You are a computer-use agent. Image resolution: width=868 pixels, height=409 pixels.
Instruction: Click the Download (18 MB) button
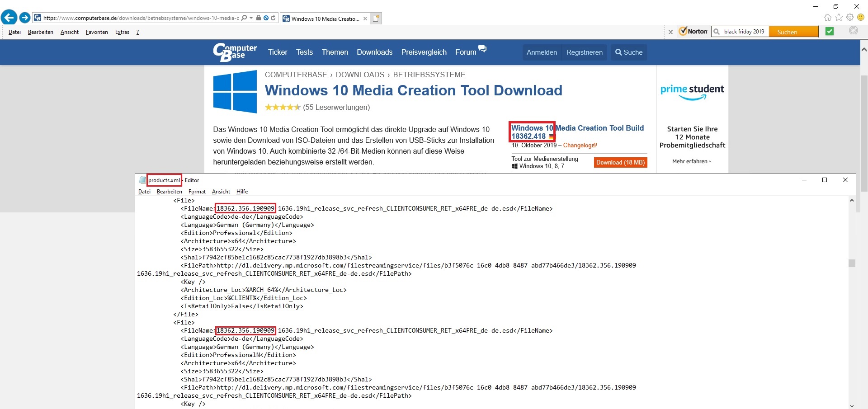620,163
